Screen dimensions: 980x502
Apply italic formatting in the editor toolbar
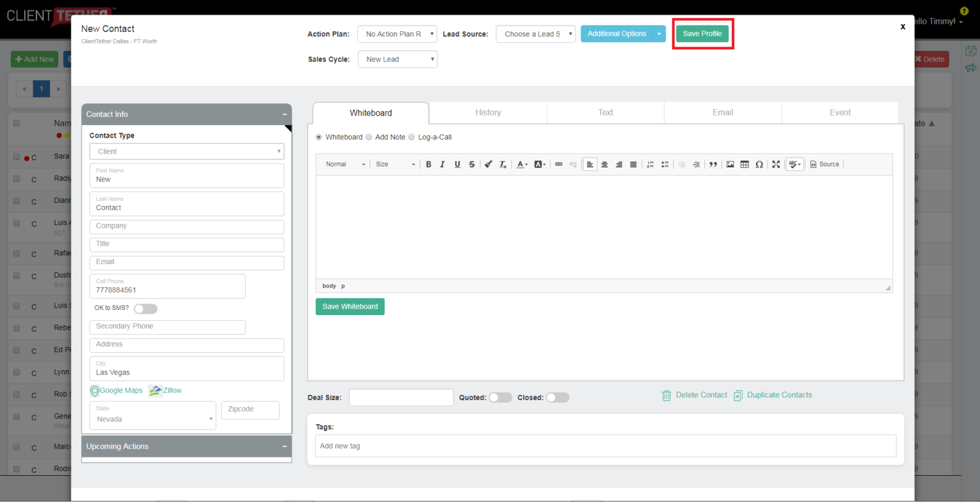[442, 165]
